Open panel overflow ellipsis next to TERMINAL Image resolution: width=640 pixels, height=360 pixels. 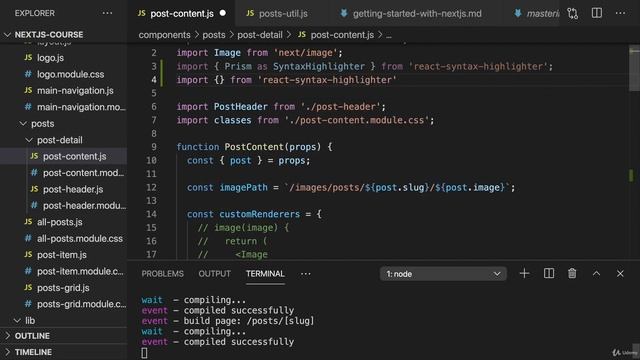click(305, 274)
